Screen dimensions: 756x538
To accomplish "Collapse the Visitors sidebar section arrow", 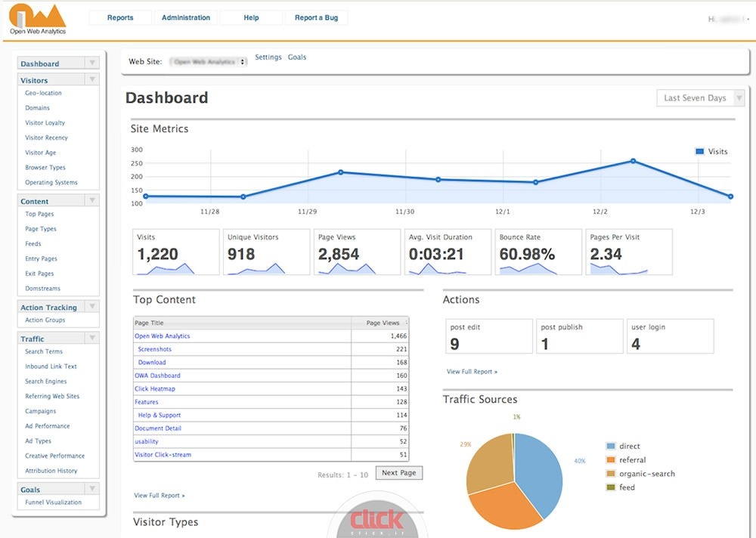I will click(x=92, y=79).
